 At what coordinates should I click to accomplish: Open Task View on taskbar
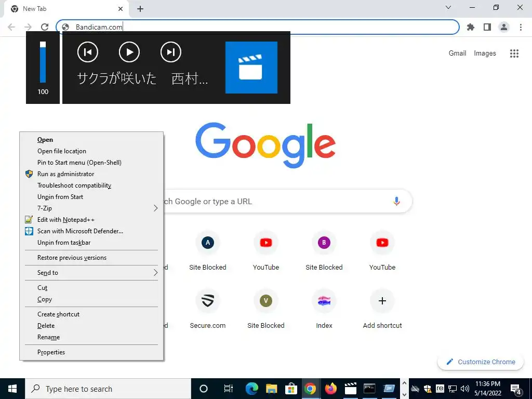(229, 389)
